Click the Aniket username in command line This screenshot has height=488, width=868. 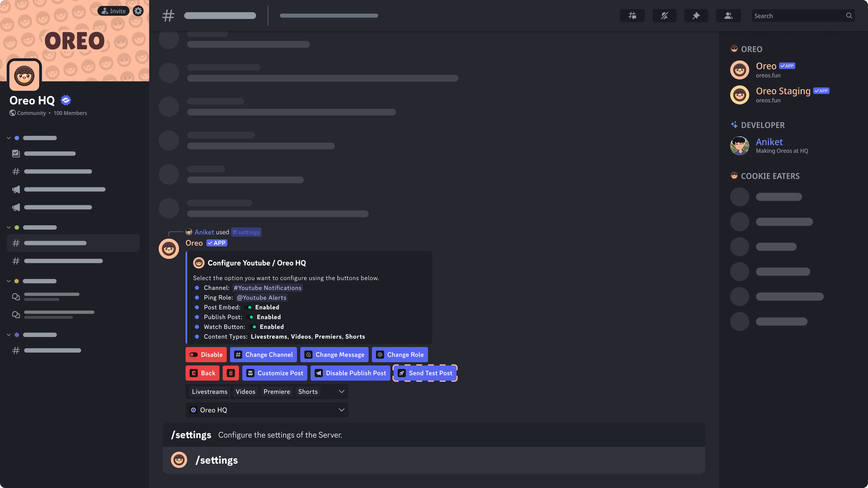point(204,232)
